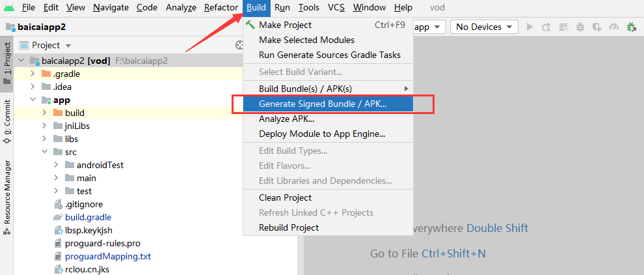
Task: Click the Run app play icon
Action: pyautogui.click(x=530, y=27)
